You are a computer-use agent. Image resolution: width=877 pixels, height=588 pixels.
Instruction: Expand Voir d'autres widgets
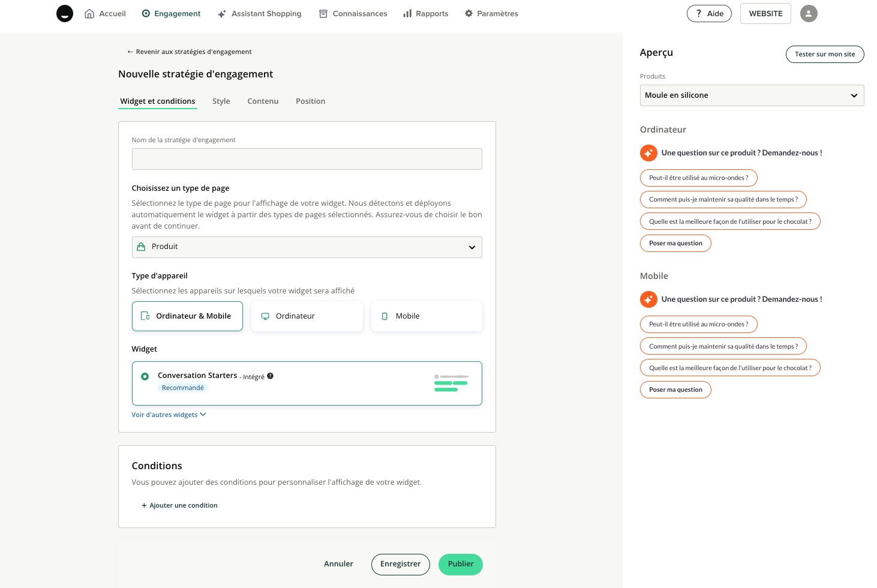169,415
